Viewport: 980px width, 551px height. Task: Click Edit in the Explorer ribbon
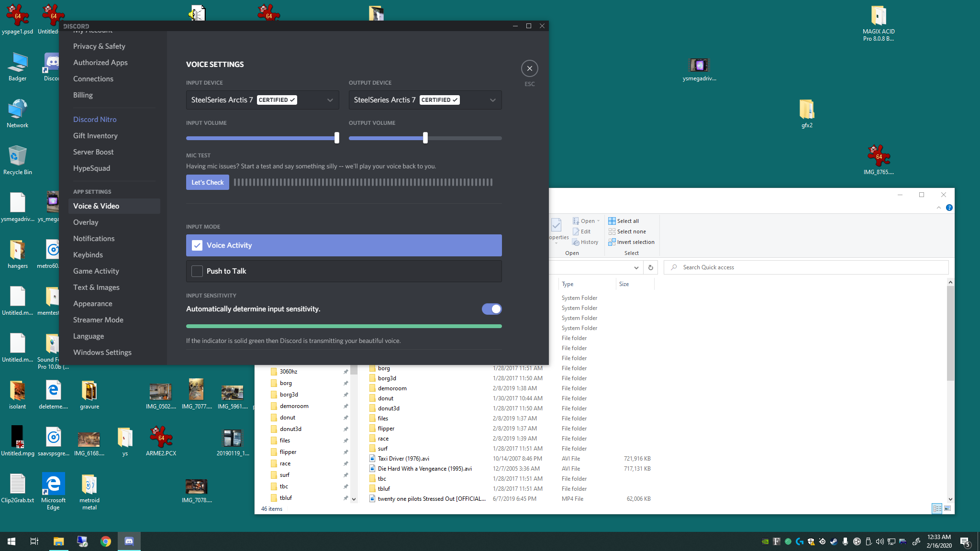coord(581,231)
